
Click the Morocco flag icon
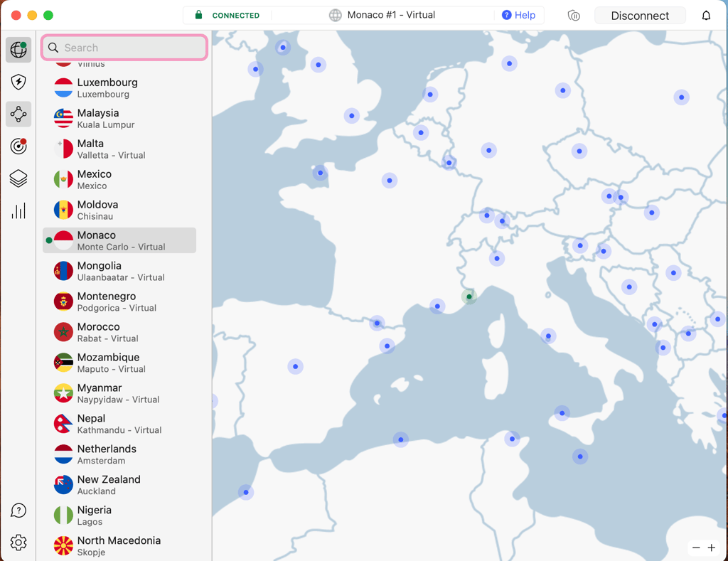tap(63, 332)
